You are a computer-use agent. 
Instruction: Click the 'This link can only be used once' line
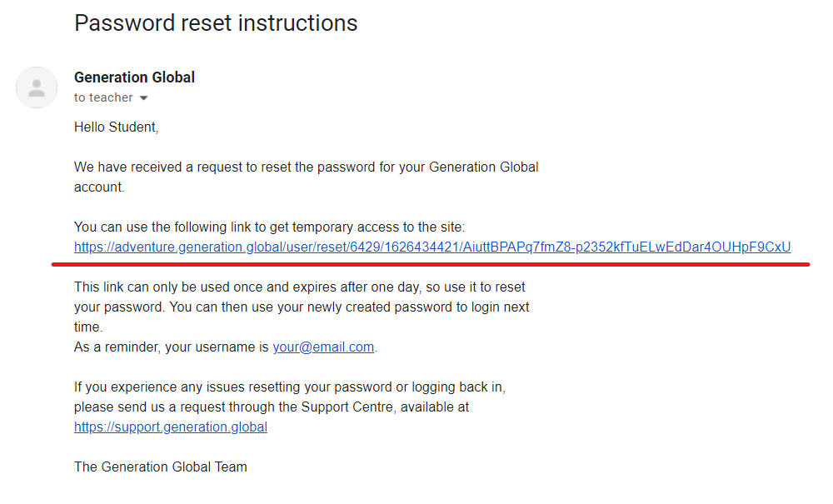pyautogui.click(x=300, y=287)
